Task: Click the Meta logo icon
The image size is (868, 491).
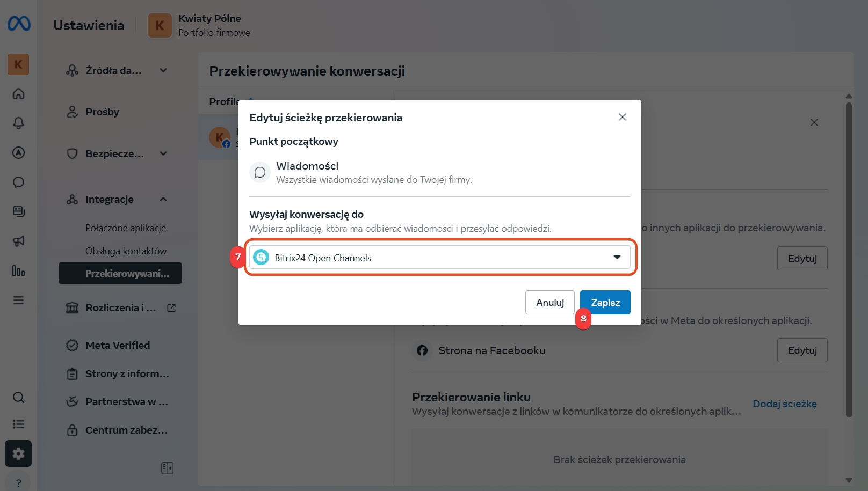Action: coord(19,24)
